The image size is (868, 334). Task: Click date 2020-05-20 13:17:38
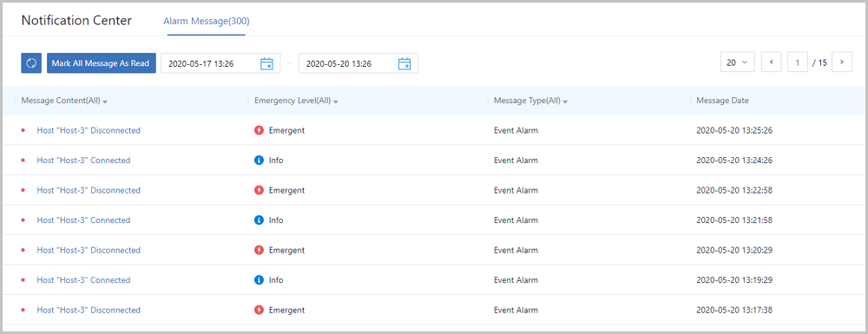734,311
